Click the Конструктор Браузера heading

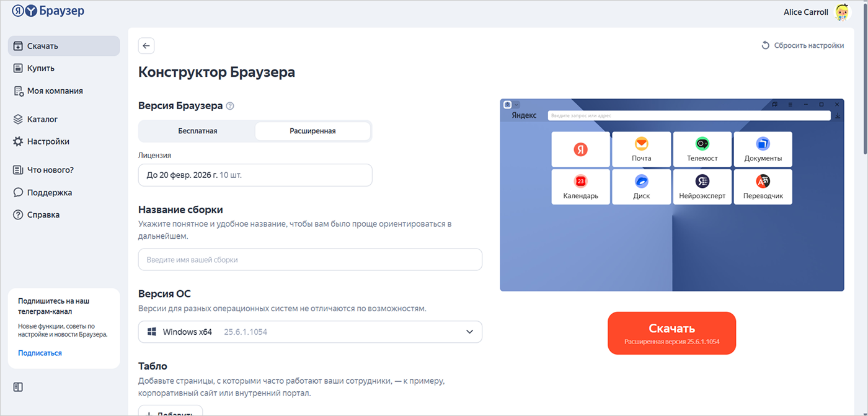click(x=216, y=72)
